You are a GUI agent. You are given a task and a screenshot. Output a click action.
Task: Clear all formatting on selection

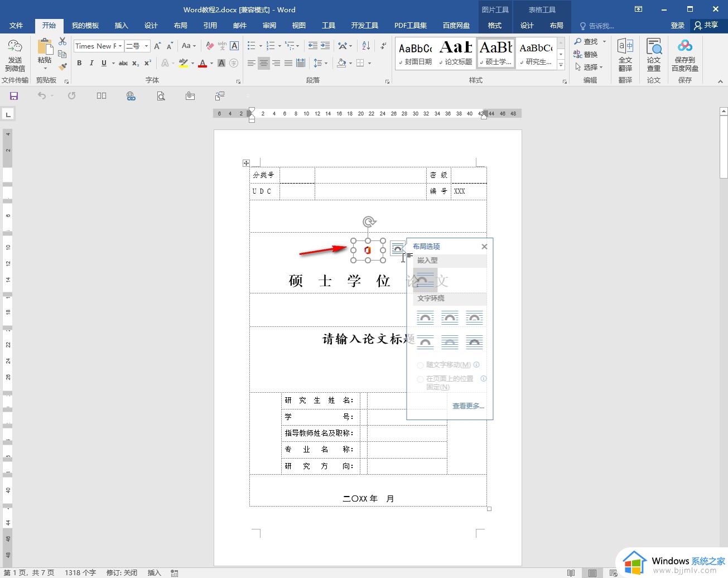tap(210, 46)
